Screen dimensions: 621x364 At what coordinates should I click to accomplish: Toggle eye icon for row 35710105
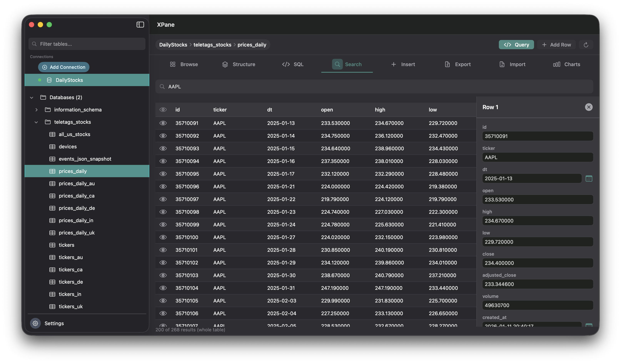pyautogui.click(x=163, y=301)
